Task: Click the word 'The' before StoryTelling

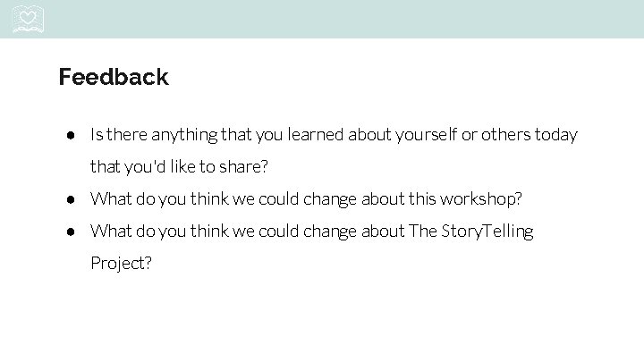Action: coord(422,232)
